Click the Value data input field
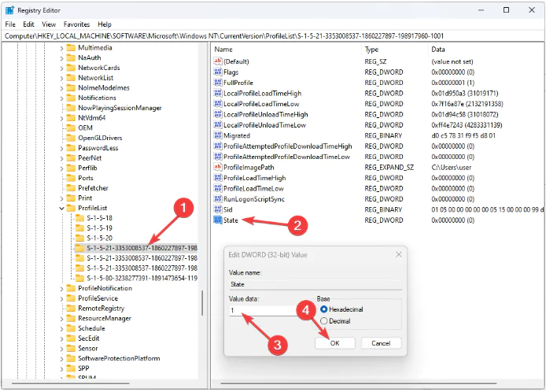 click(266, 311)
